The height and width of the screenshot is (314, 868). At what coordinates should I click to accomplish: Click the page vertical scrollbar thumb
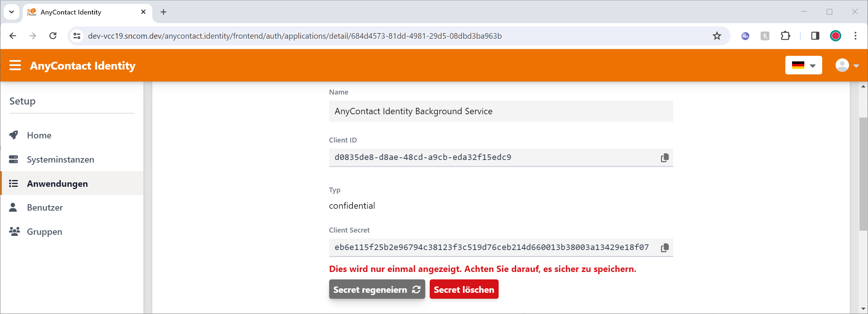(863, 174)
